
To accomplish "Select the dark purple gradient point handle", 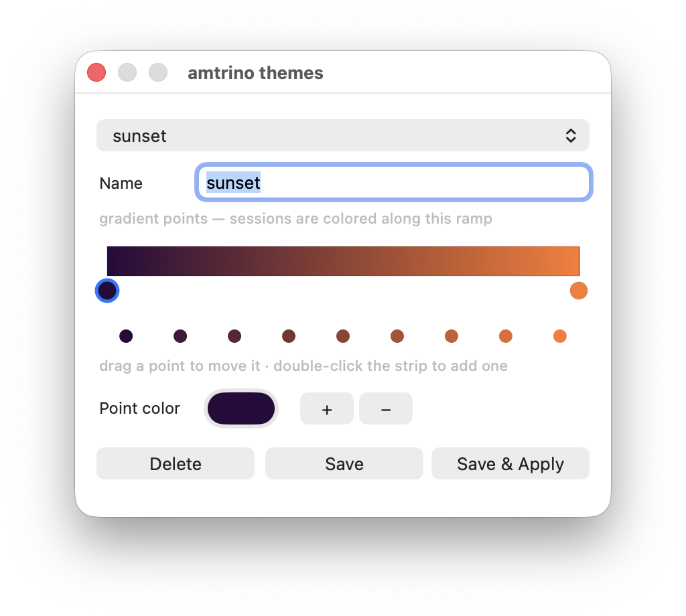I will click(107, 291).
